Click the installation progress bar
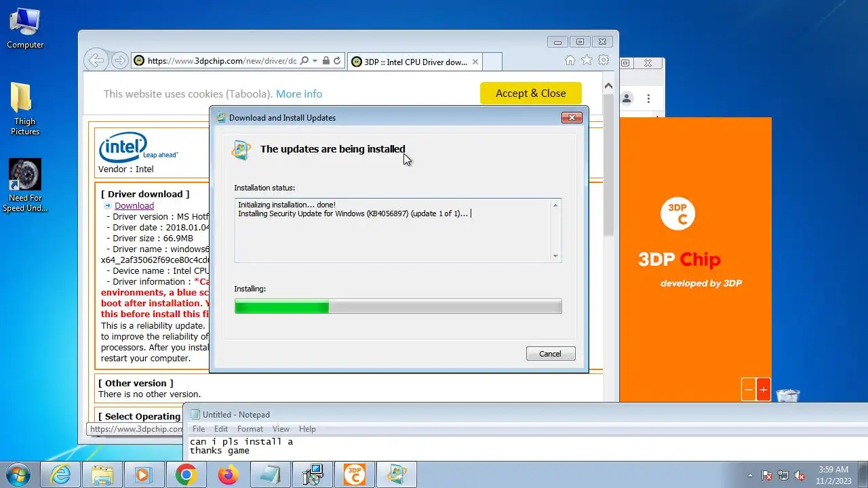This screenshot has width=868, height=488. tap(398, 307)
